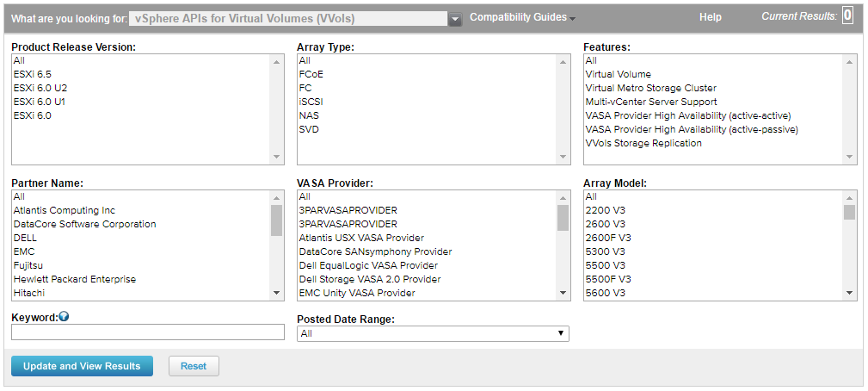Select DataCore SANsymphony Provider
Viewport: 868px width, 391px height.
[x=427, y=252]
